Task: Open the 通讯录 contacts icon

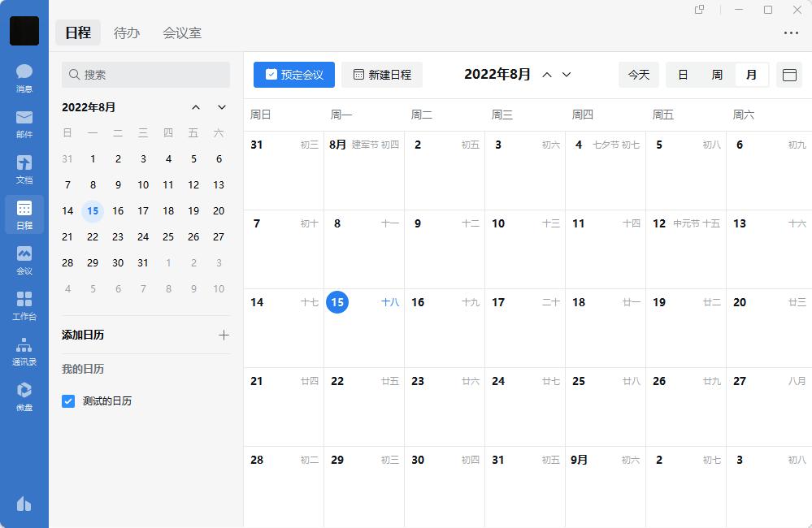Action: (x=24, y=351)
